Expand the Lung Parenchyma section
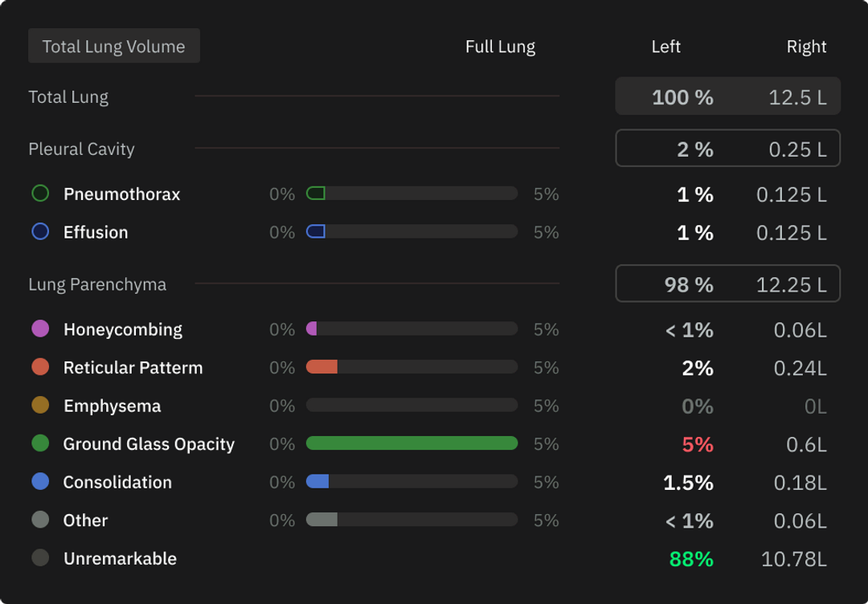Image resolution: width=868 pixels, height=604 pixels. [97, 284]
